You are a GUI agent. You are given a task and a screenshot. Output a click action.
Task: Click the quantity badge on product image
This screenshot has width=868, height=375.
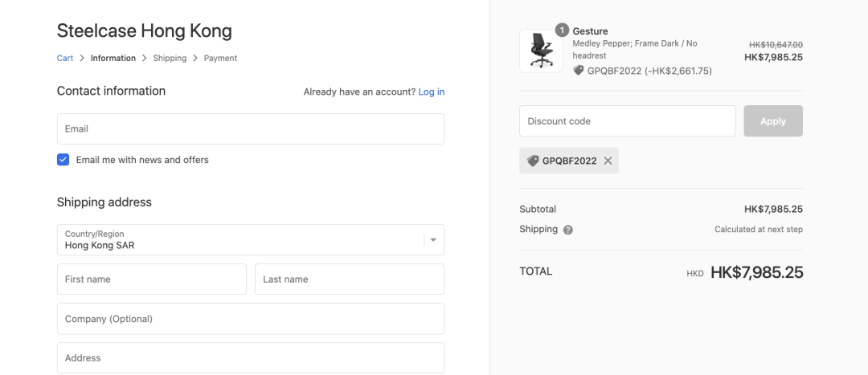(562, 30)
